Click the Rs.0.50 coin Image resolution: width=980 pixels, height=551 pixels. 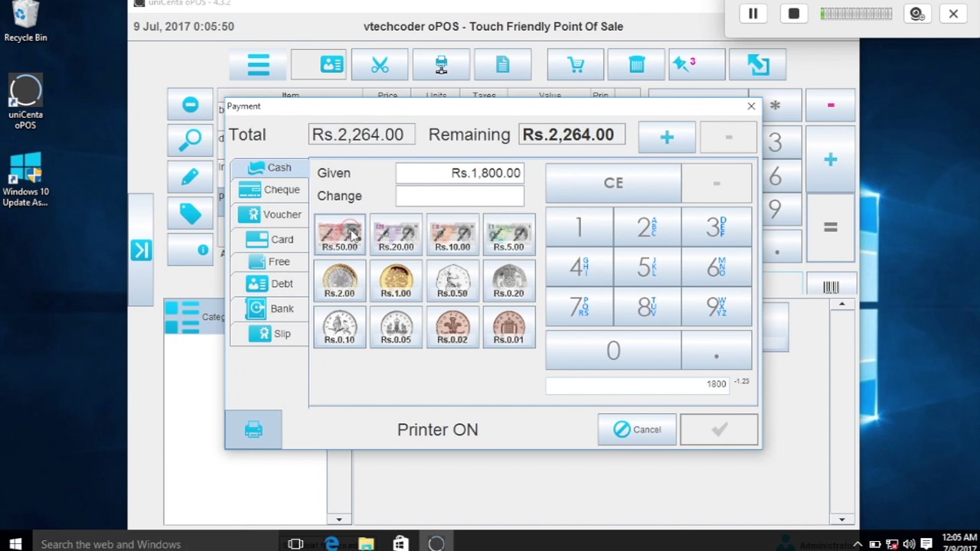click(452, 281)
